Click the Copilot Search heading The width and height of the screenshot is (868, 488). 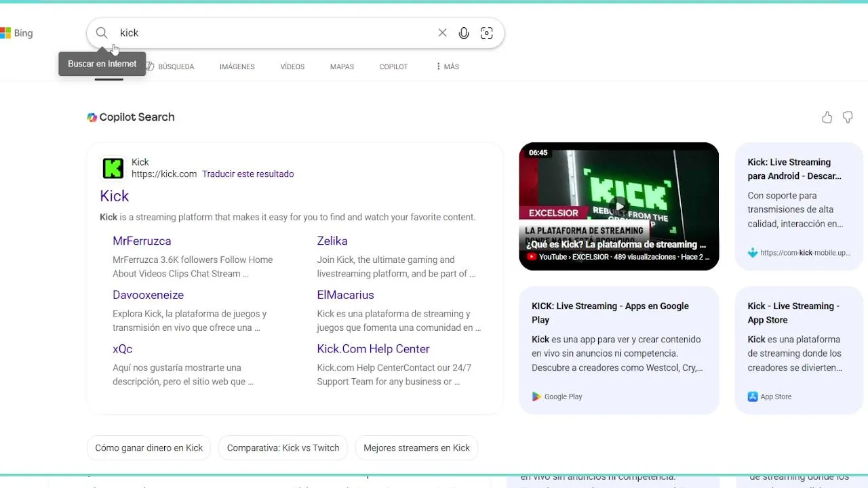pos(137,117)
